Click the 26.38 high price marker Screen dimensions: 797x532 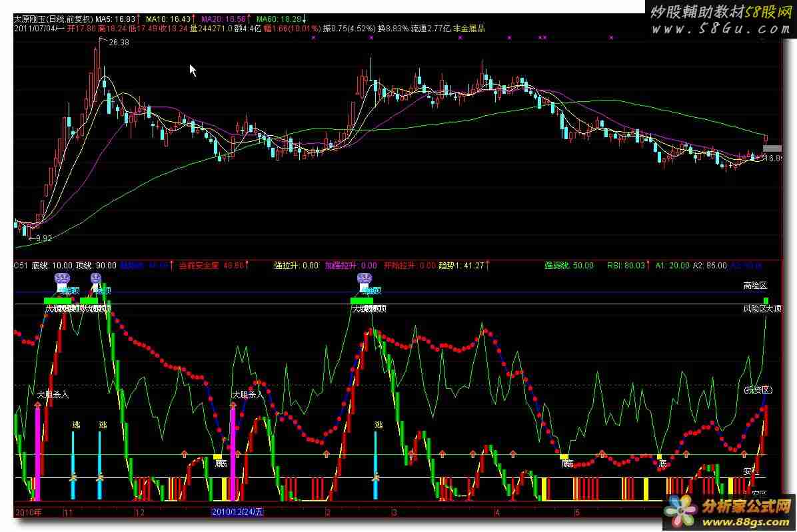click(118, 42)
